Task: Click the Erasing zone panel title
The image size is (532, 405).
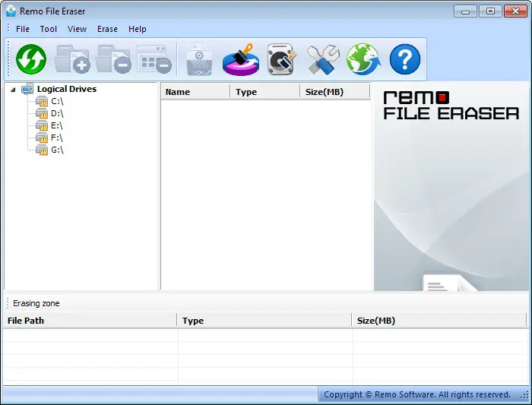Action: [36, 303]
